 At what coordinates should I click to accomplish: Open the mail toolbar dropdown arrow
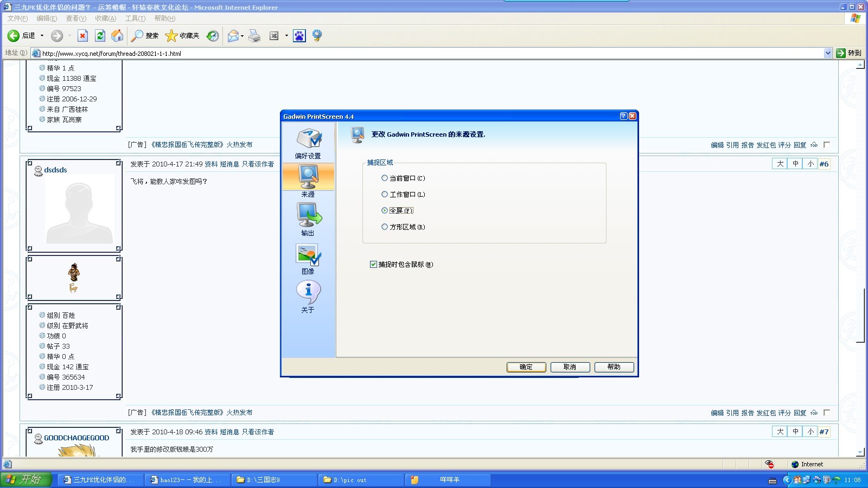[242, 36]
